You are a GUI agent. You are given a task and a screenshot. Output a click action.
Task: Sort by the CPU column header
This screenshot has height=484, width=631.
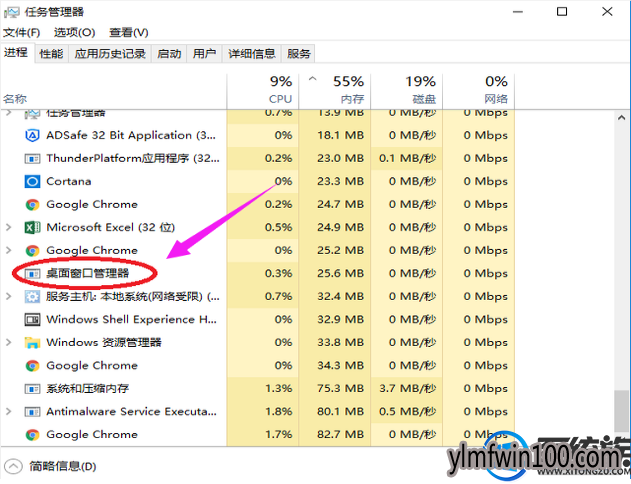coord(263,91)
